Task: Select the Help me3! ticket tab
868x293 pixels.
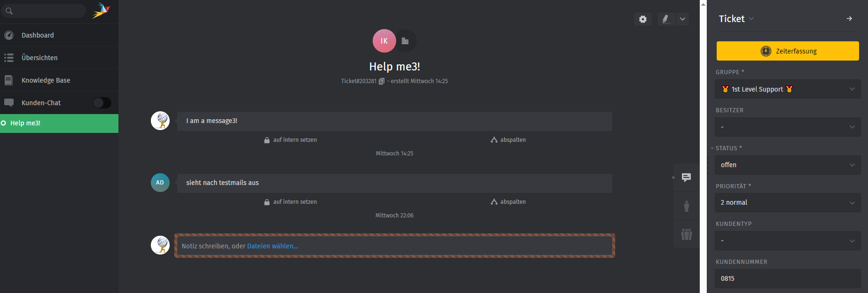Action: [x=25, y=123]
